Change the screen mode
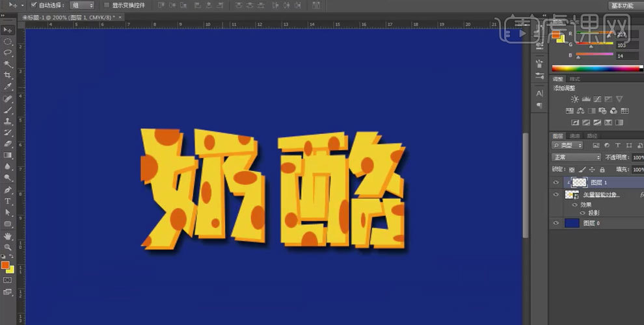Viewport: 644px width, 325px height. coord(8,292)
